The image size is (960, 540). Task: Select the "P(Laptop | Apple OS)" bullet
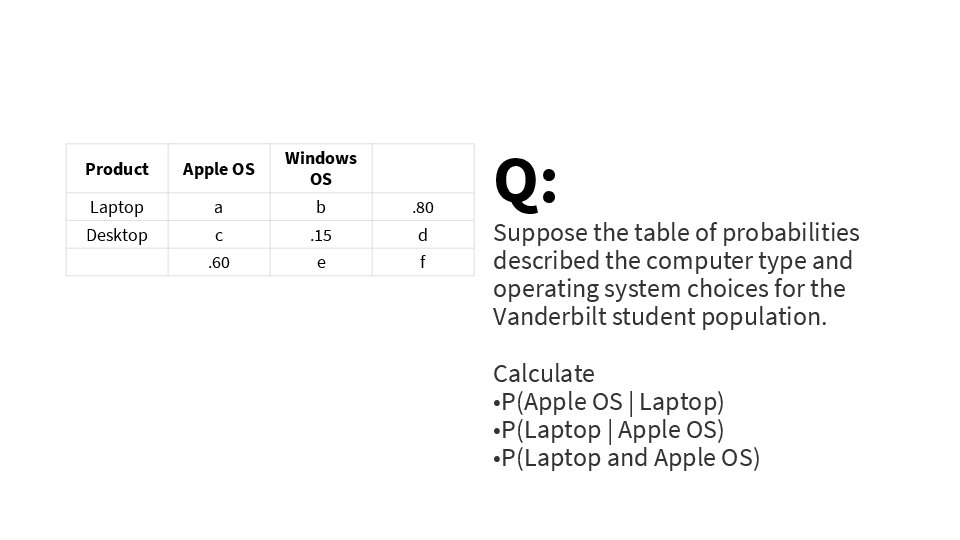pyautogui.click(x=609, y=429)
